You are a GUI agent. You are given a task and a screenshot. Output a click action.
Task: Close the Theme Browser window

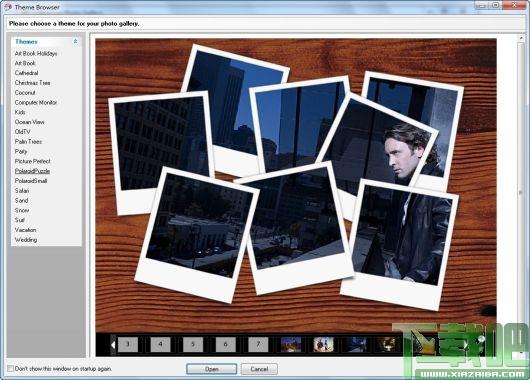[x=514, y=5]
